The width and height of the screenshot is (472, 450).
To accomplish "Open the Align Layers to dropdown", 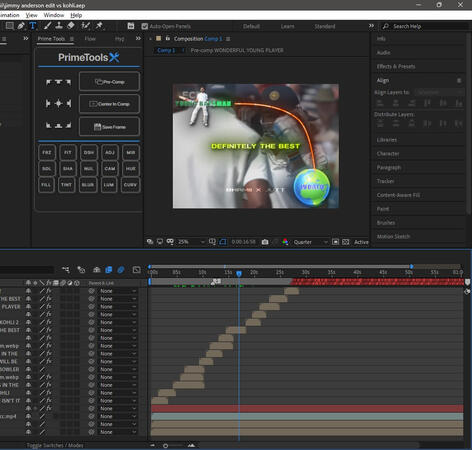I will click(439, 92).
